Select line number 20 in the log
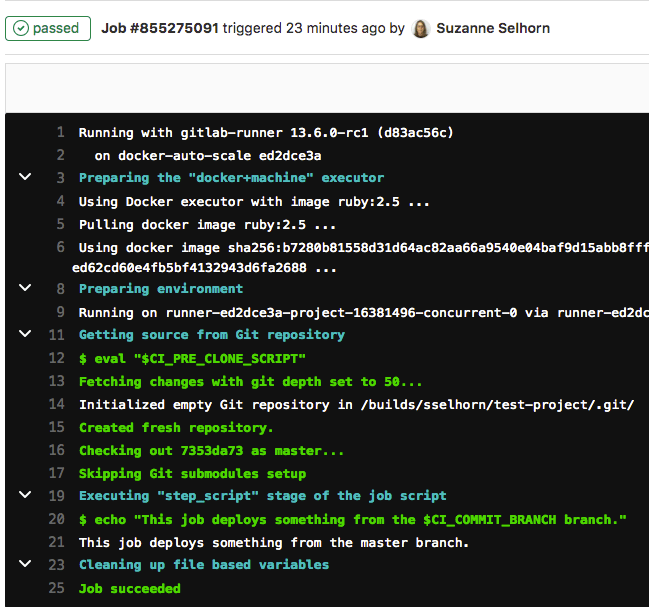 pyautogui.click(x=56, y=519)
